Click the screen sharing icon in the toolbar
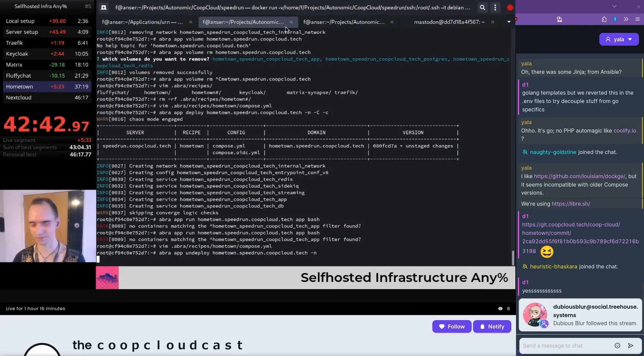644x356 pixels. 560,20
